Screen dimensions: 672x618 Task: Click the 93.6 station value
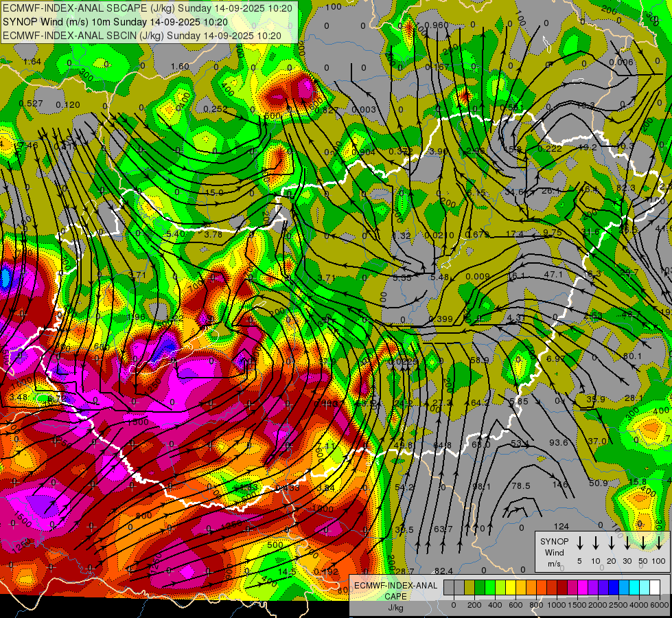tap(559, 443)
